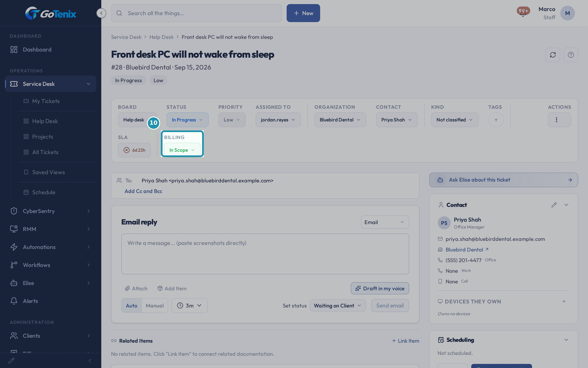Click the pencil icon at the sidebar bottom

point(11,360)
